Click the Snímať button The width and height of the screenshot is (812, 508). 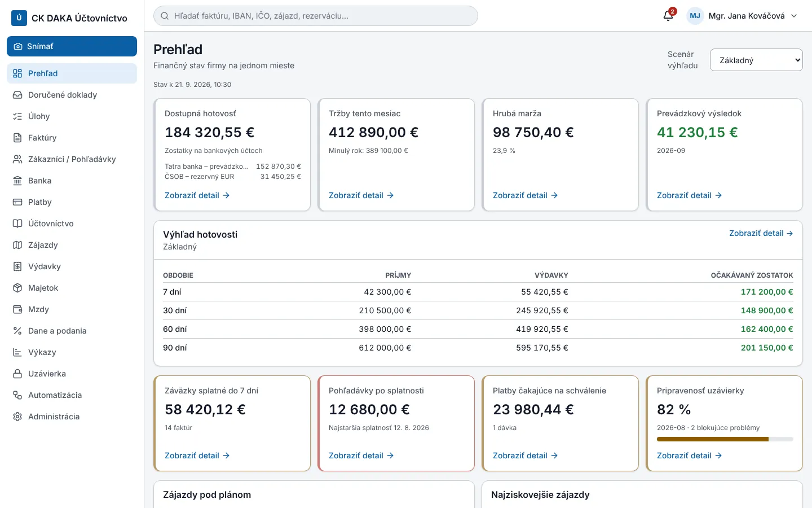(72, 46)
